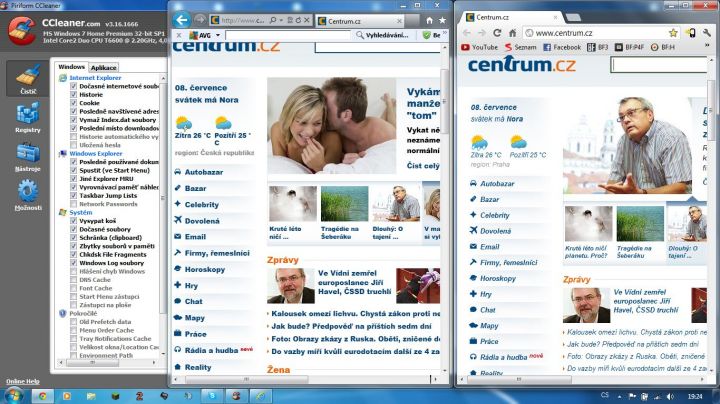Open BF:H bookmark in Chrome
The height and width of the screenshot is (404, 720).
click(663, 47)
